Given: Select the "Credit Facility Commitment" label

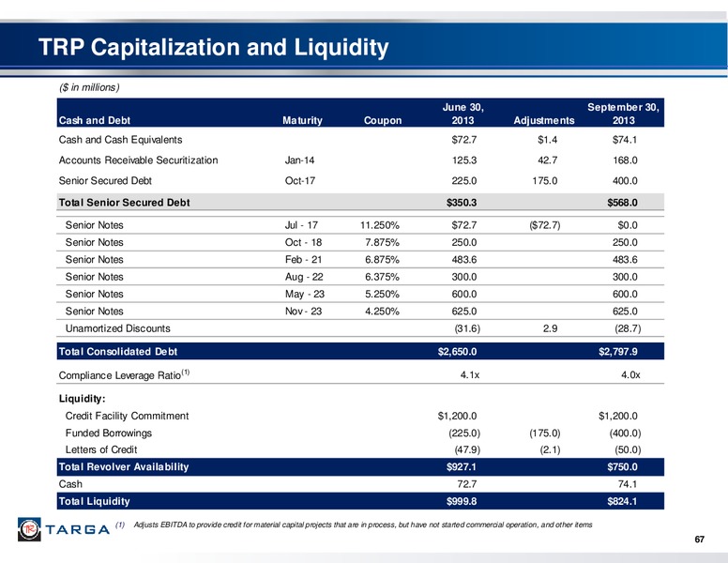Looking at the screenshot, I should [x=127, y=416].
